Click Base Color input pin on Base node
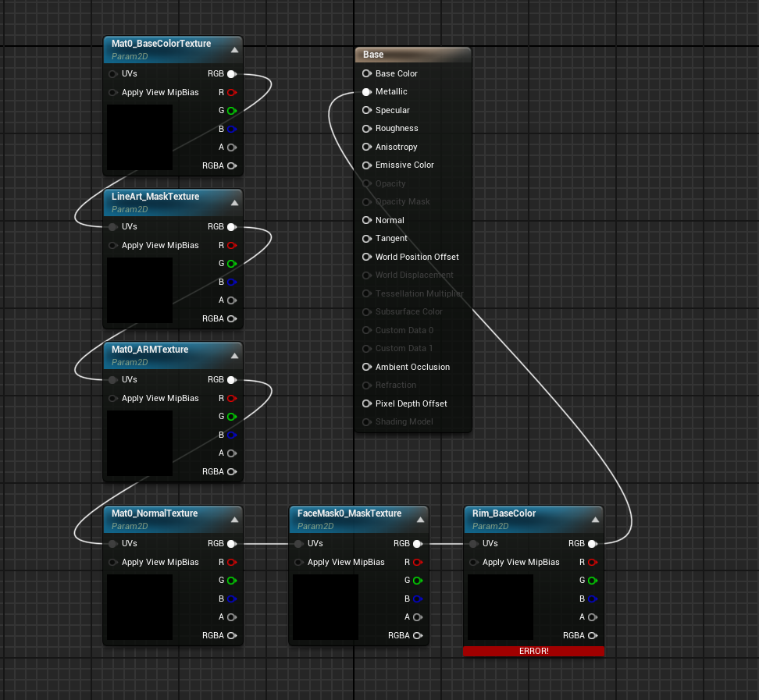Screen dimensions: 759x700 (367, 73)
